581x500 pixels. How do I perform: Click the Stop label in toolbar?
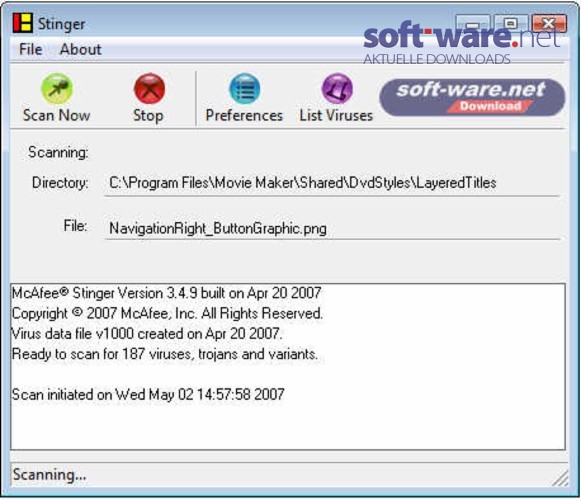(148, 116)
